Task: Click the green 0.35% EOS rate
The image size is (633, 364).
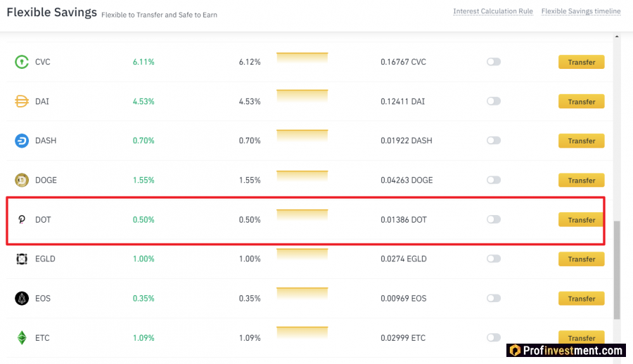Action: [143, 298]
